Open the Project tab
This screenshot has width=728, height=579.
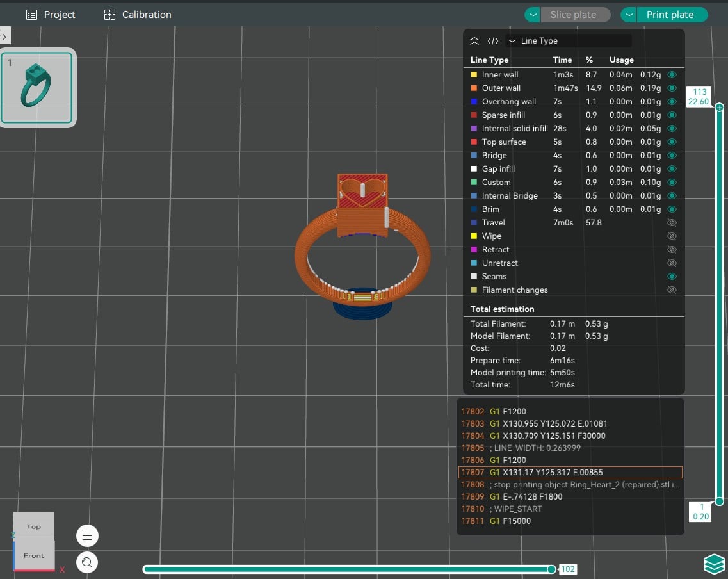pos(50,15)
